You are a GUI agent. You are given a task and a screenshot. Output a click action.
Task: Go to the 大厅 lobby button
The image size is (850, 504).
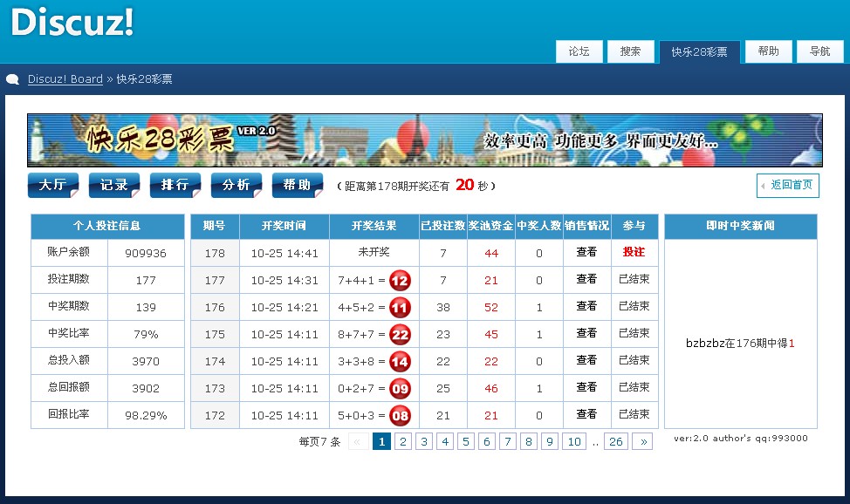tap(53, 186)
